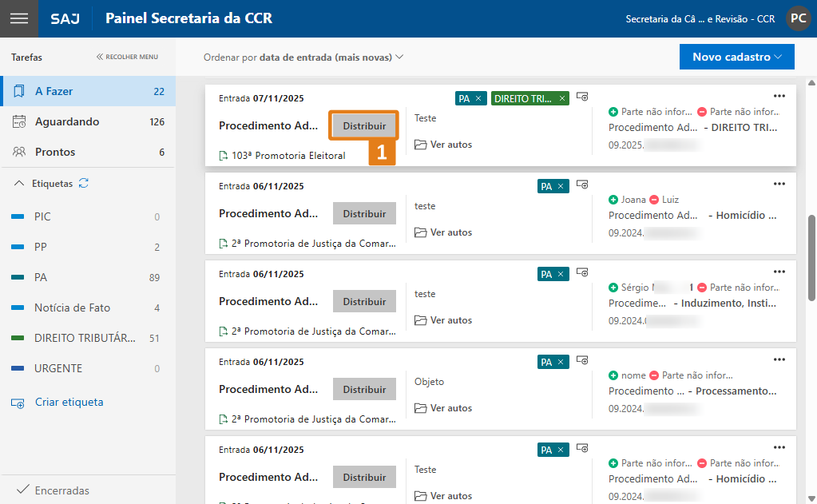817x504 pixels.
Task: Click the vertical scrollbar down arrow
Action: [811, 497]
